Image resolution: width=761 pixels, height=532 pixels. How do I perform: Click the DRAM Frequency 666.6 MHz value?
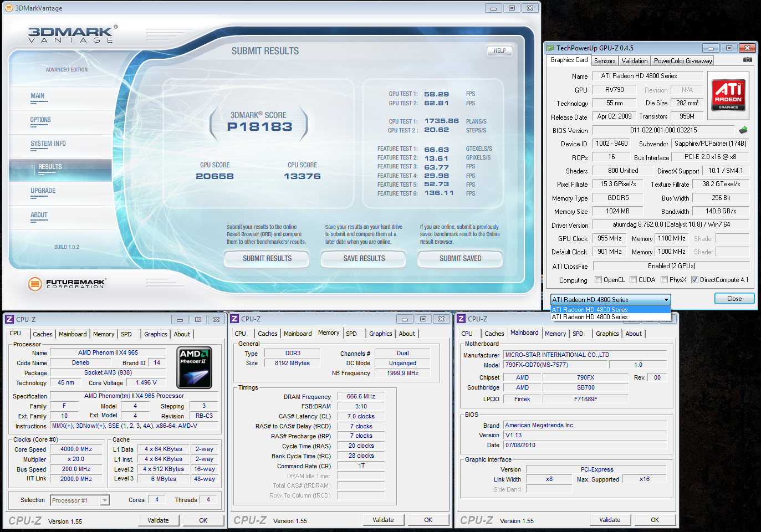pos(361,396)
